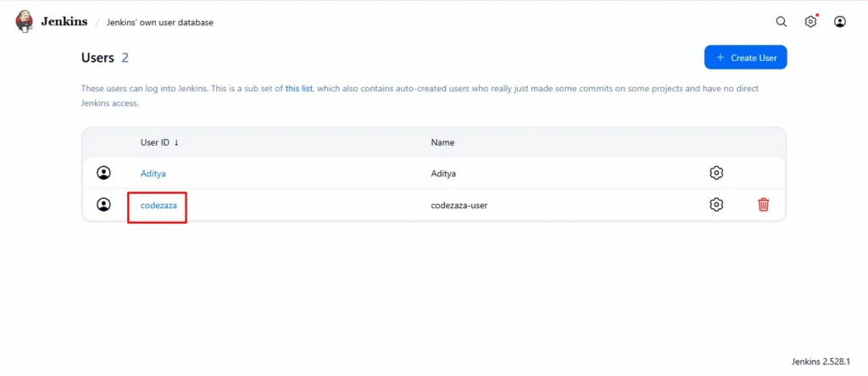Viewport: 868px width, 376px height.
Task: Click the Jenkins butler logo
Action: coord(25,21)
